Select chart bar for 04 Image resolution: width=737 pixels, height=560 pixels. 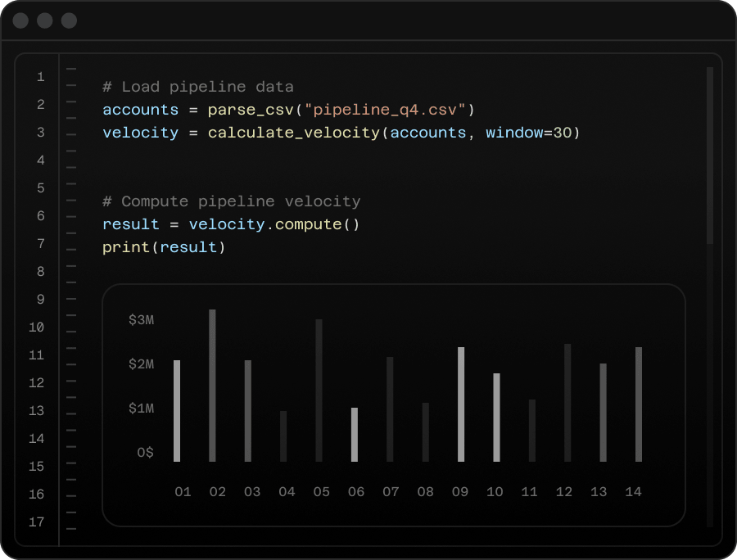coord(283,436)
